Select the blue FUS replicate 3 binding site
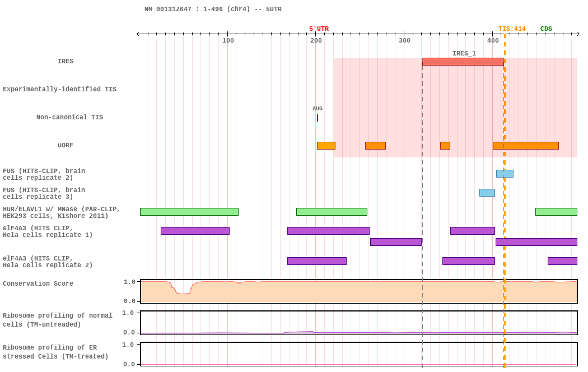Screen dimensions: 588x372 click(x=487, y=193)
